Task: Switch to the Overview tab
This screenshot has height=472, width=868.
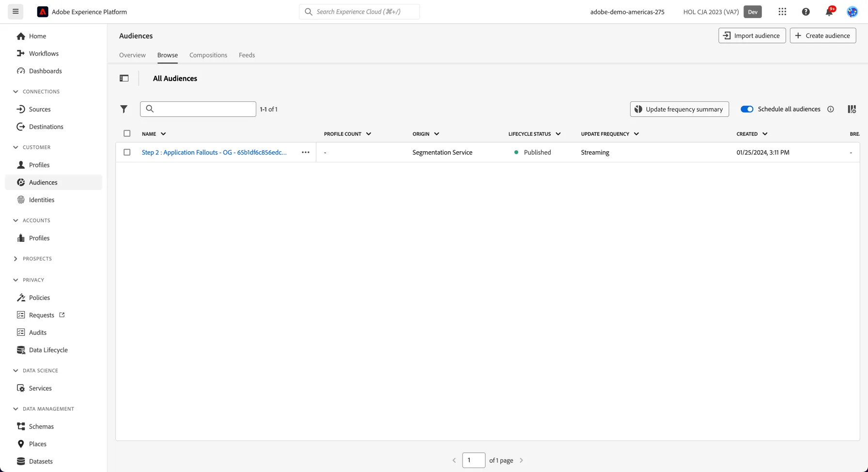Action: point(132,55)
